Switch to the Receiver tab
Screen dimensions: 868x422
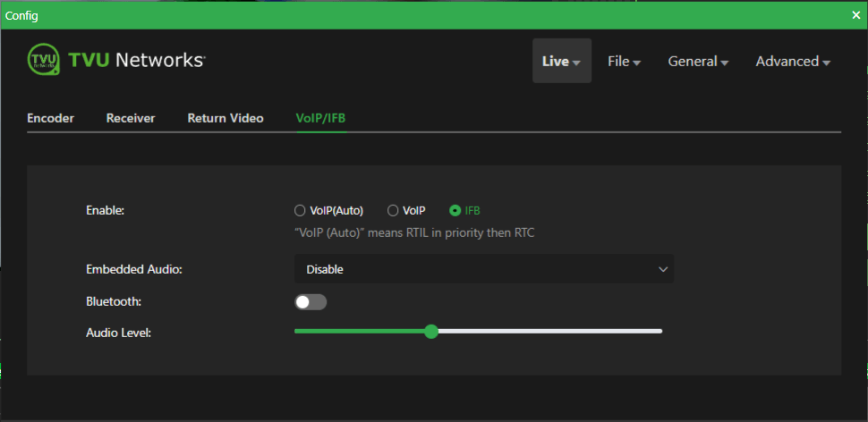[131, 118]
